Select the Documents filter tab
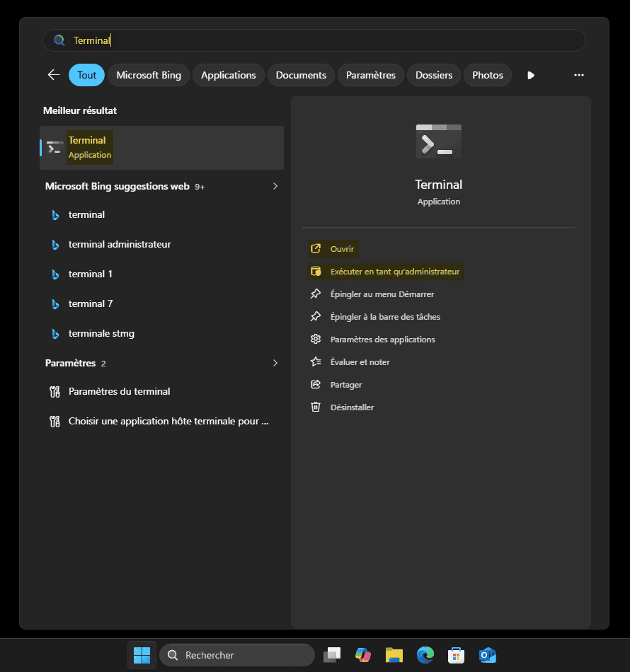Screen dimensions: 630x672 301,75
